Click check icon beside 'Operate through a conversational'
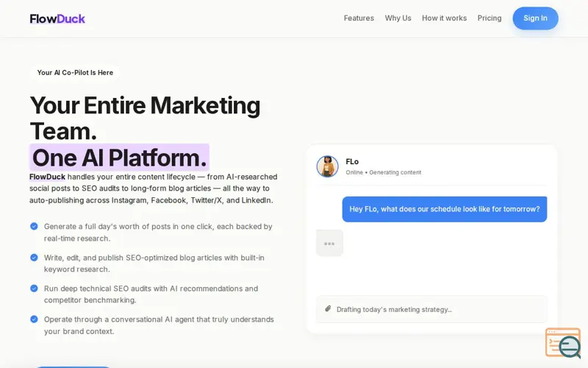The height and width of the screenshot is (368, 588). point(34,319)
